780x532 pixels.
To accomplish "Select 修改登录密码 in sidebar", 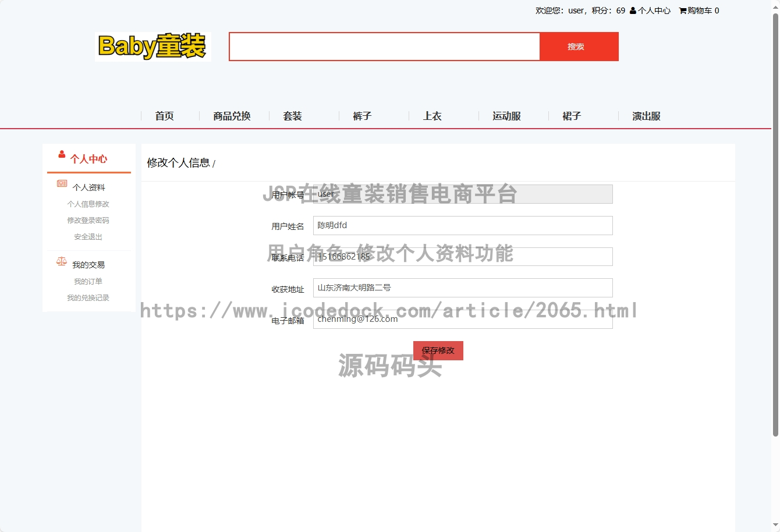I will [88, 221].
